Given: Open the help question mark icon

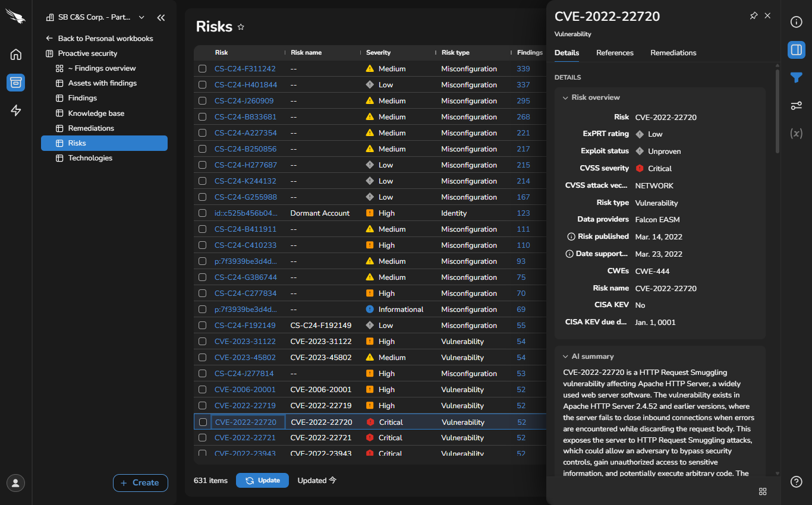Looking at the screenshot, I should coord(797,482).
